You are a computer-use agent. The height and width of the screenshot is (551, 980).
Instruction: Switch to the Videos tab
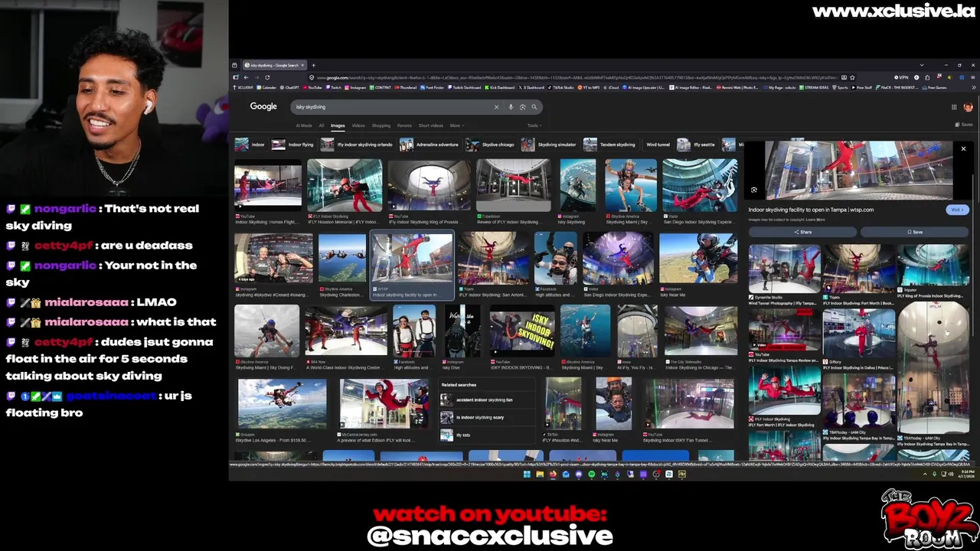[358, 126]
